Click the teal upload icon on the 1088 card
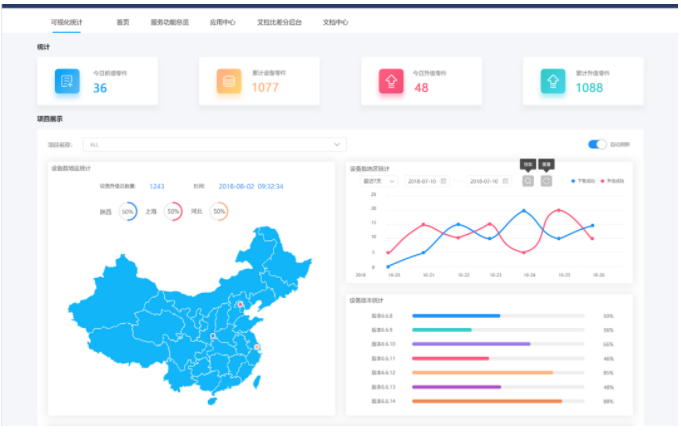Screen dimensions: 681x433 coord(553,81)
